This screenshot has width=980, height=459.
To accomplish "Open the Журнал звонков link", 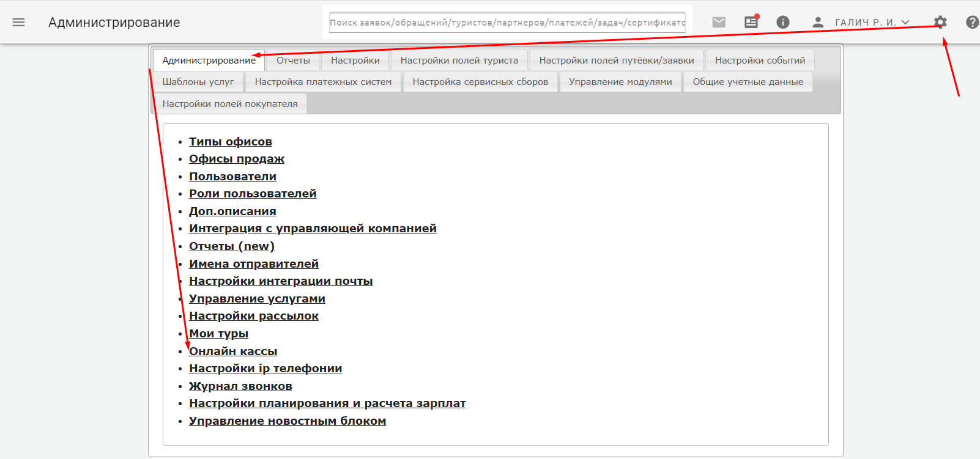I will [x=240, y=386].
